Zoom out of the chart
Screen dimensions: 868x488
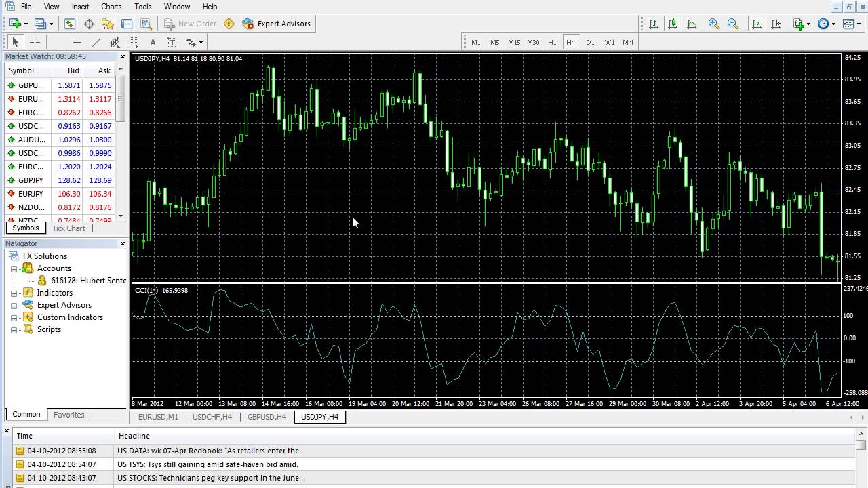[732, 24]
